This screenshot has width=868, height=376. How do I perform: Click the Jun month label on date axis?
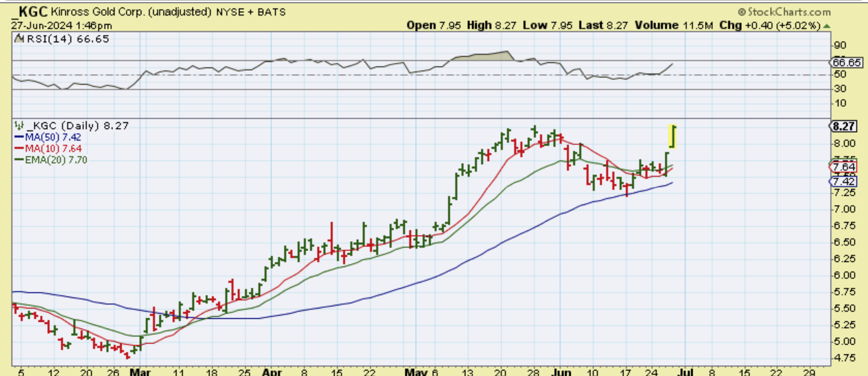click(561, 372)
